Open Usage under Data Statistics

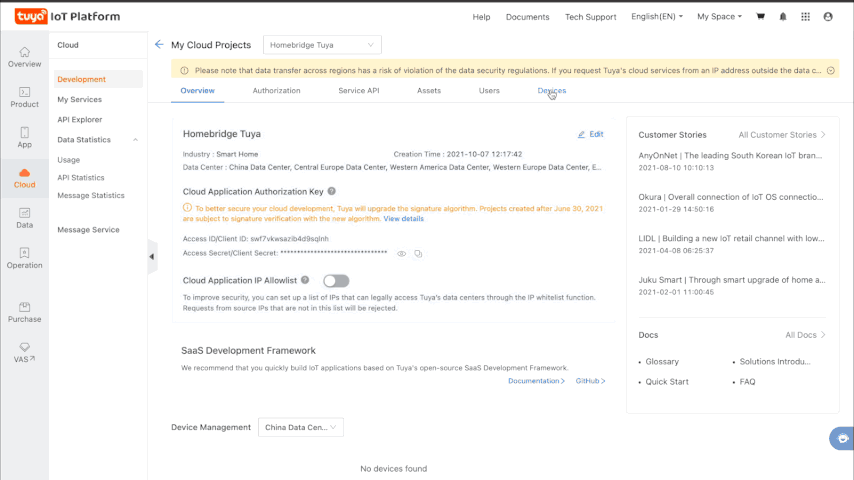pyautogui.click(x=69, y=160)
